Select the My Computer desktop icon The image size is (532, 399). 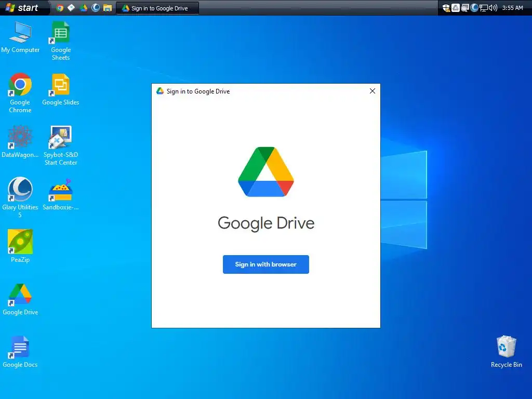tap(20, 37)
